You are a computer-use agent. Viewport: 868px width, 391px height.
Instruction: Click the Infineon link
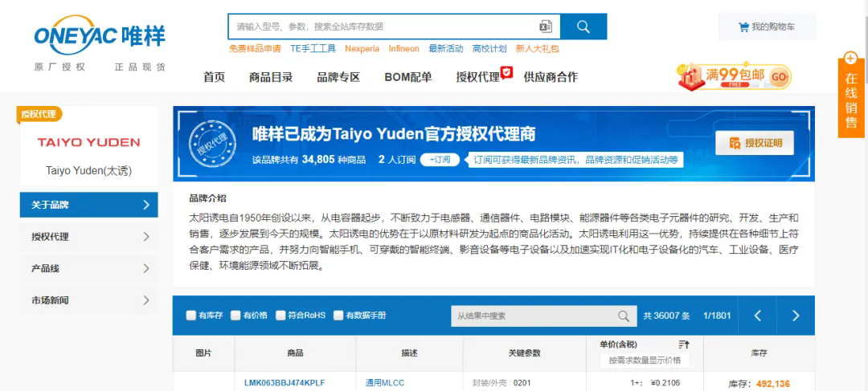point(404,49)
